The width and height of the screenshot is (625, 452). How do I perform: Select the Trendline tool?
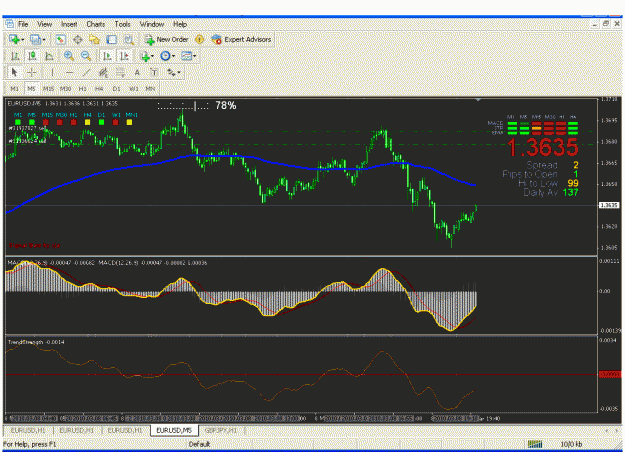click(x=86, y=73)
